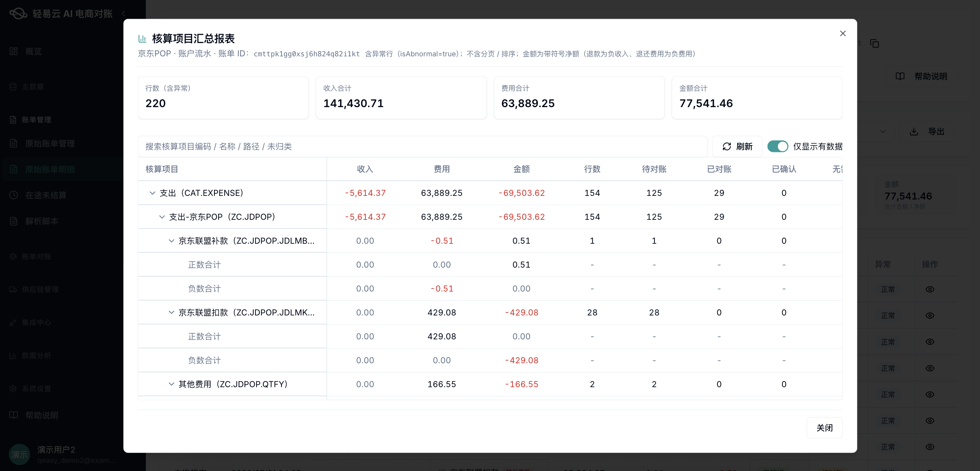The height and width of the screenshot is (471, 980).
Task: Click the second row's eye view icon
Action: (930, 315)
